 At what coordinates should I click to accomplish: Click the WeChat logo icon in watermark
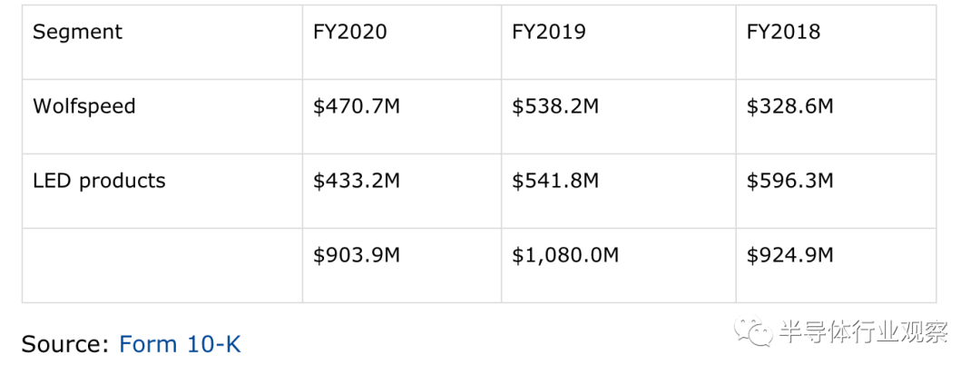coord(754,332)
